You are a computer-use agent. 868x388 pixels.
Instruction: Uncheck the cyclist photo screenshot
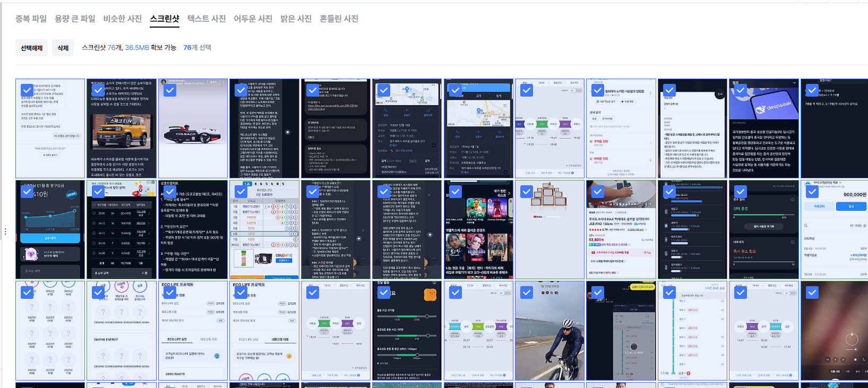coord(527,292)
